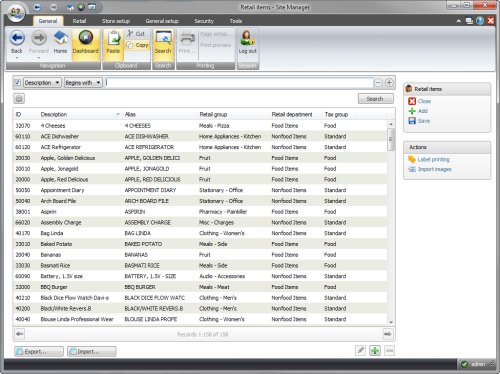Viewport: 500px width, 374px height.
Task: Open the application menu orb
Action: (16, 13)
